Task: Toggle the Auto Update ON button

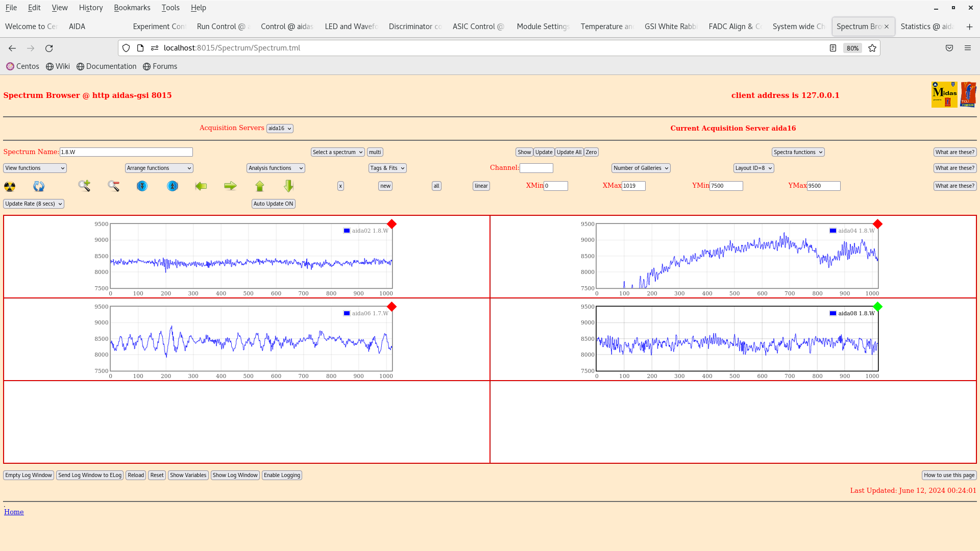Action: [273, 204]
